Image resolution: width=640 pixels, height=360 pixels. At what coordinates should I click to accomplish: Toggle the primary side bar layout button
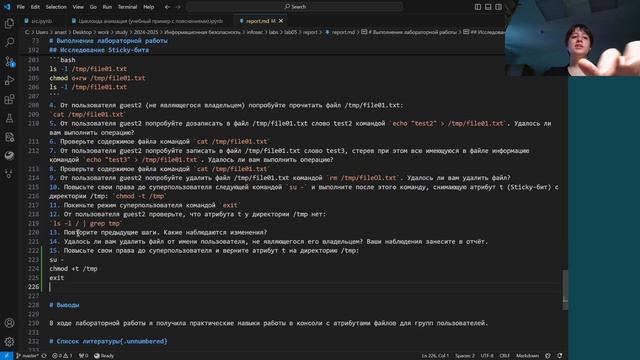478,7
